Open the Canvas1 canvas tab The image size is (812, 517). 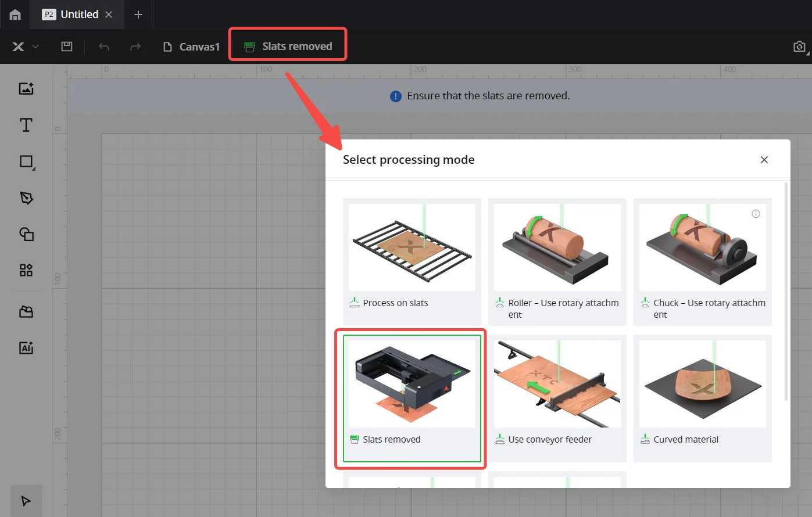tap(191, 46)
